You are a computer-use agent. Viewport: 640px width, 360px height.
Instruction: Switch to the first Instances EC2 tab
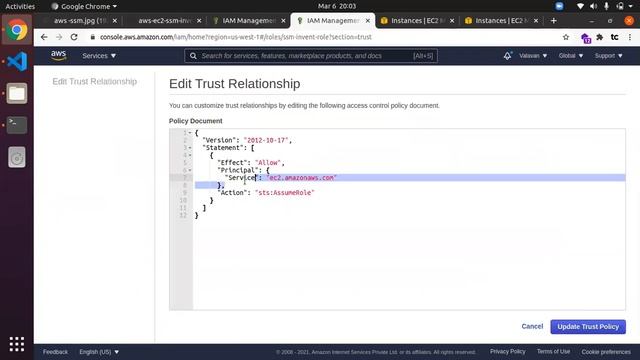(416, 20)
